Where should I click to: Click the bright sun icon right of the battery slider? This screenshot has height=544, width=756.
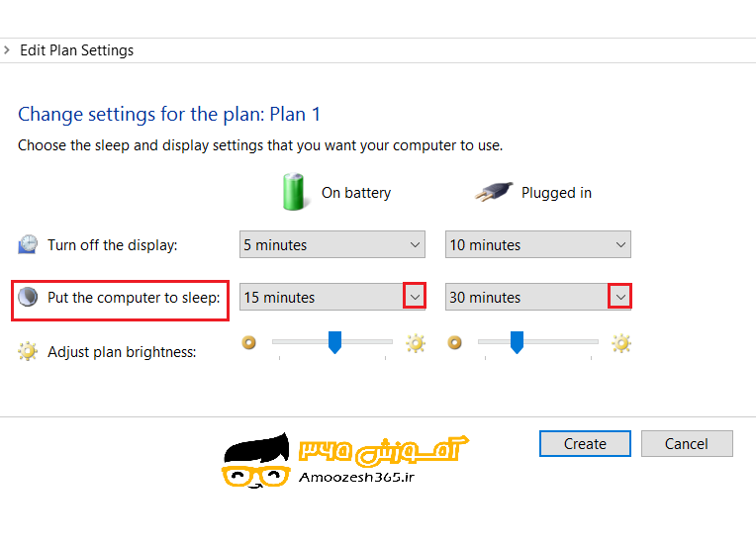416,343
